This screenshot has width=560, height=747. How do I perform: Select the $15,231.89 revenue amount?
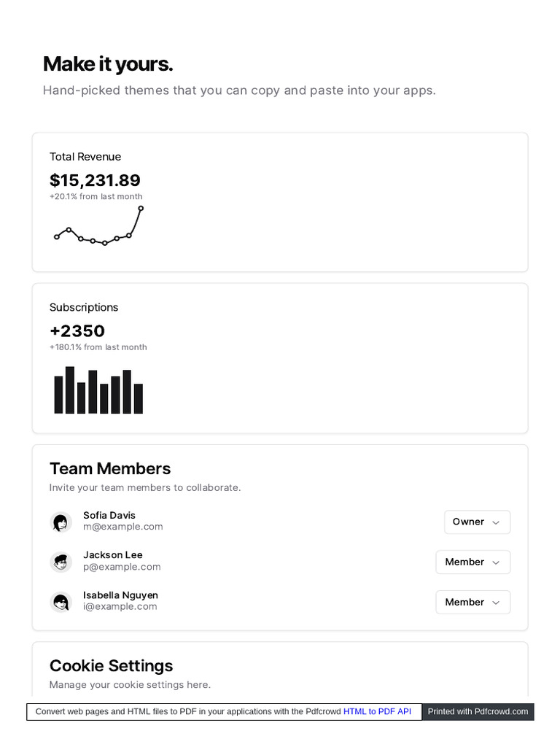pos(95,180)
